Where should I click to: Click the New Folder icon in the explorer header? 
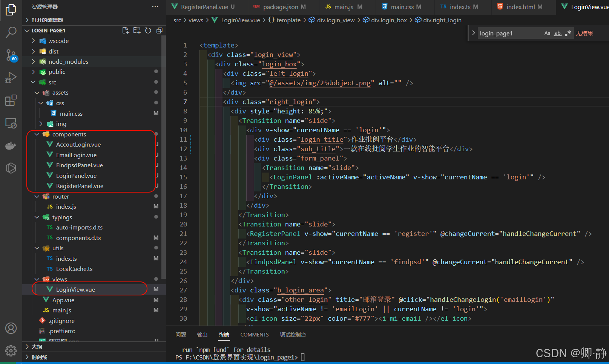[x=137, y=31]
